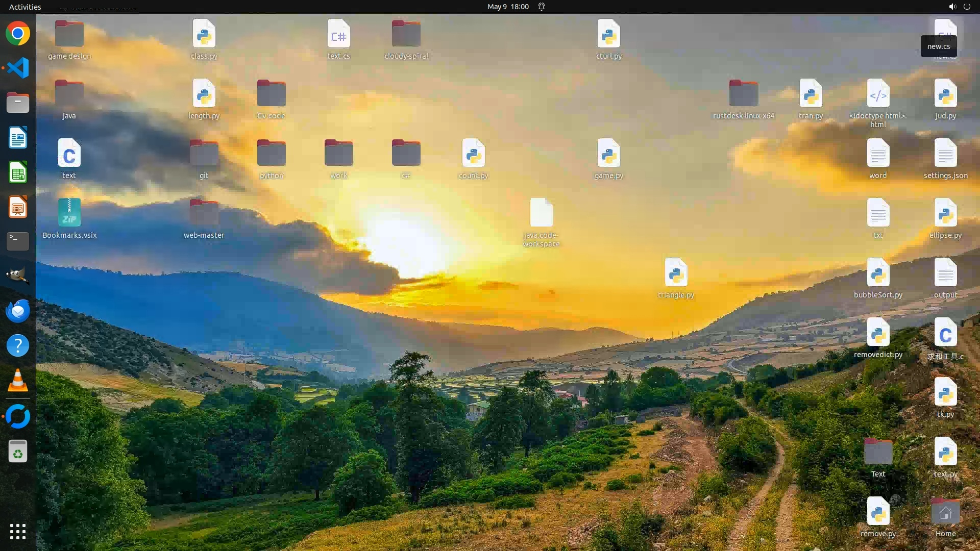The image size is (980, 551).
Task: Select the bubbleSort.py file icon
Action: [878, 273]
